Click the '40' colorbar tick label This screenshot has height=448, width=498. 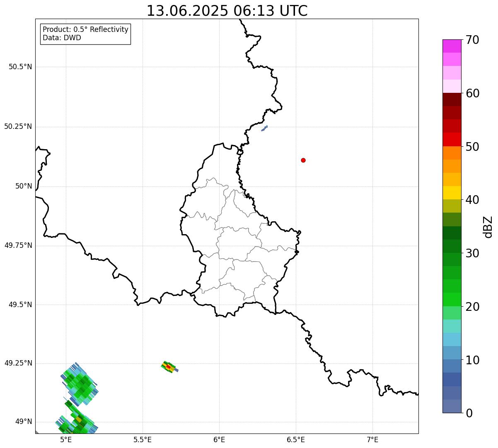(472, 200)
